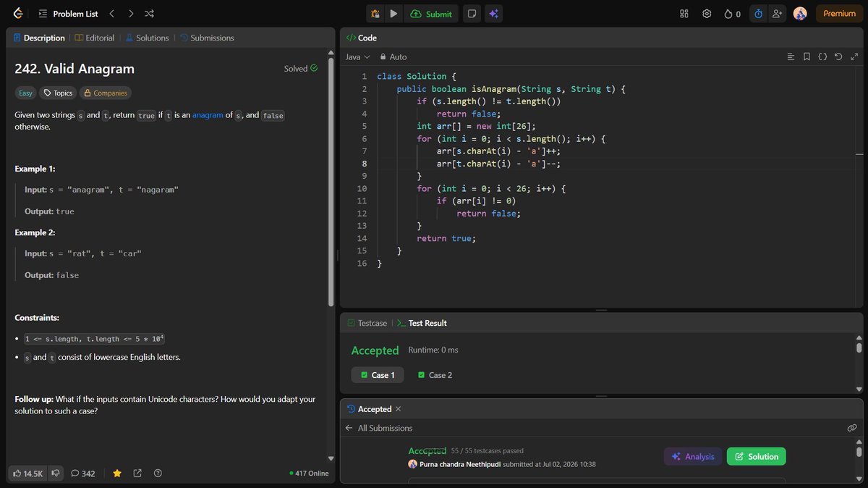Expand the Topics tag

tap(58, 93)
